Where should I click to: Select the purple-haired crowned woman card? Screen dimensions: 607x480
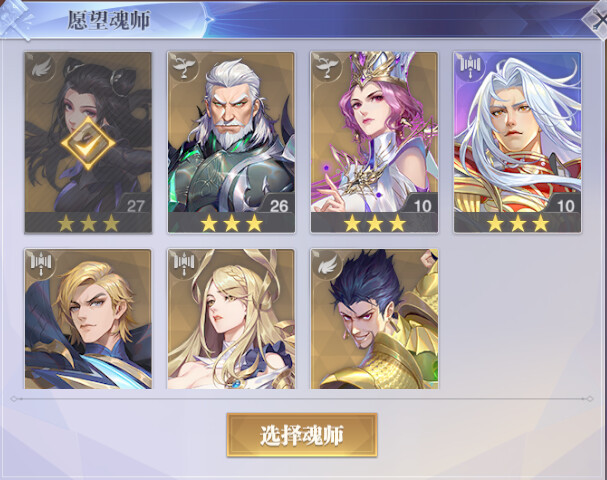tap(374, 142)
